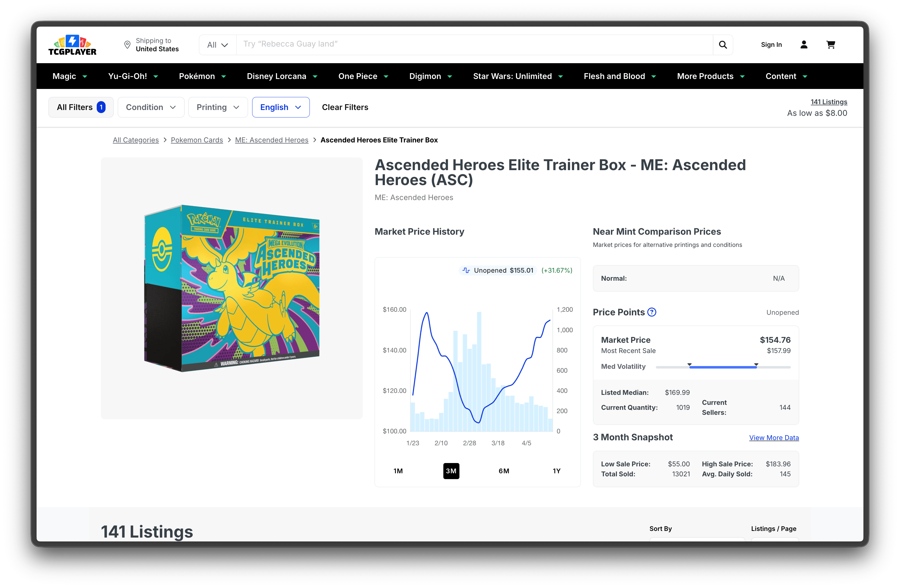Screen dimensions: 900x588
Task: Select the 6M chart range
Action: (504, 471)
